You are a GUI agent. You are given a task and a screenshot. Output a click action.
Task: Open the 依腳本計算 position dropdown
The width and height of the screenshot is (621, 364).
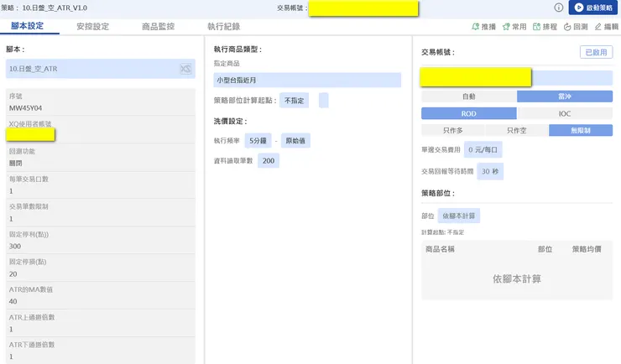(x=459, y=216)
